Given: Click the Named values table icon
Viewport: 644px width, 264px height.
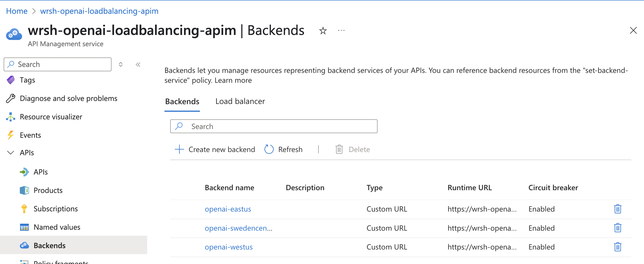Looking at the screenshot, I should [24, 227].
